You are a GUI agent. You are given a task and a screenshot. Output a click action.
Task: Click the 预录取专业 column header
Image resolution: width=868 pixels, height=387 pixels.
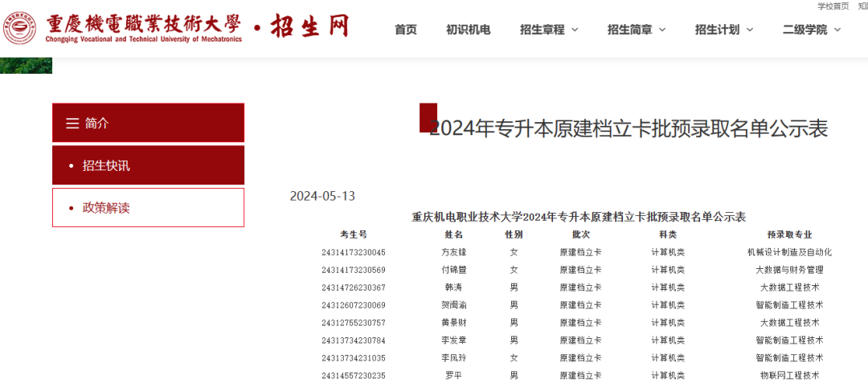(x=789, y=234)
